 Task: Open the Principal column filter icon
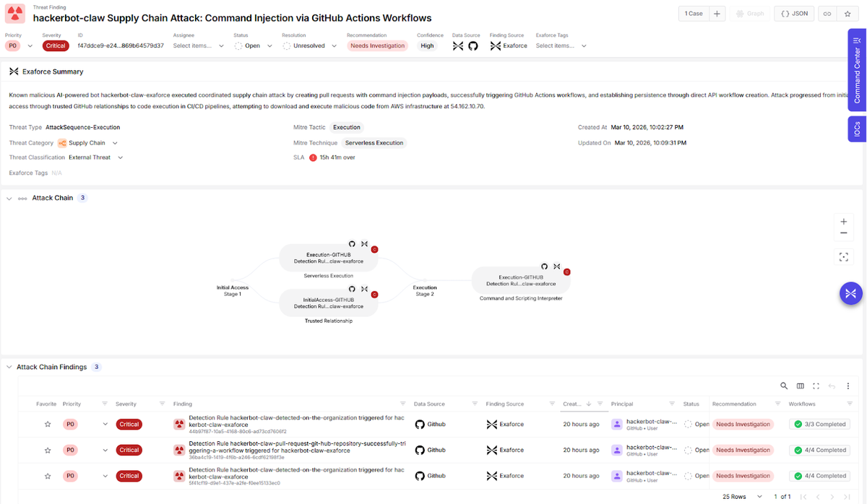672,404
